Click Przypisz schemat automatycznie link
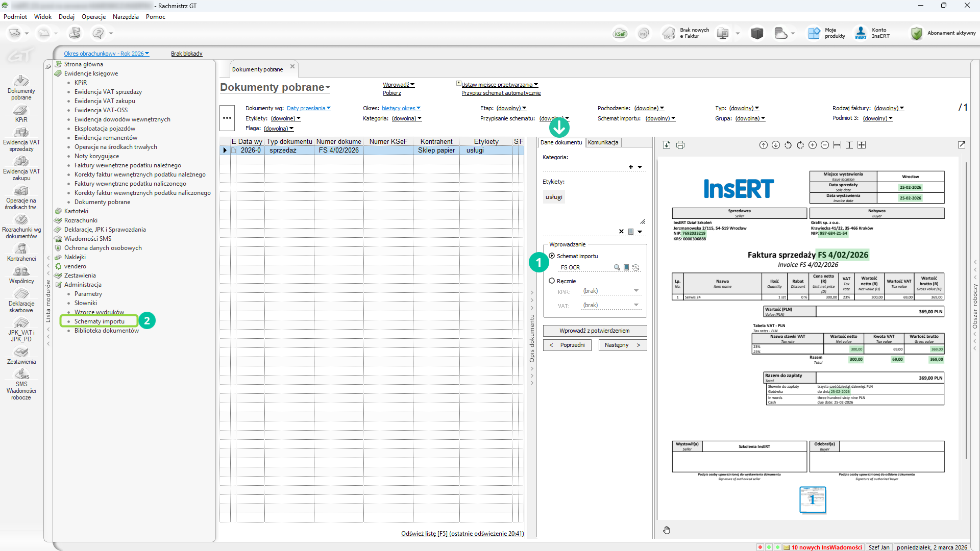Image resolution: width=980 pixels, height=551 pixels. point(501,93)
